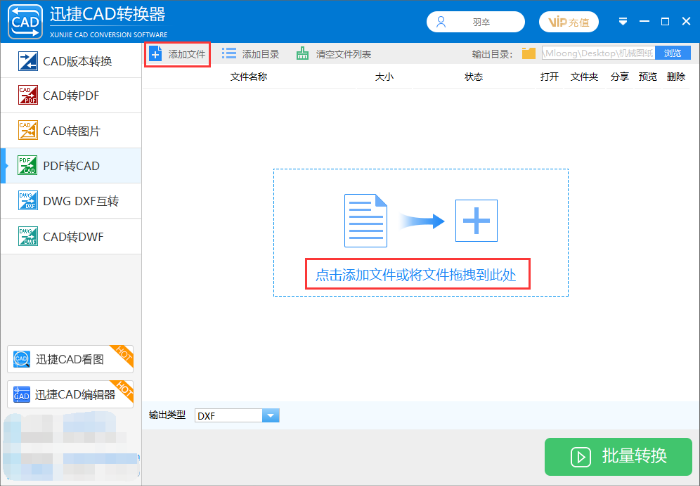
Task: Click the 迅捷CAD编辑器 icon
Action: (x=21, y=395)
